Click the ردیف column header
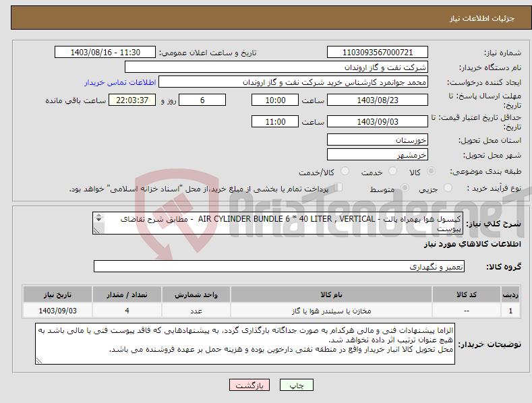Image resolution: width=532 pixels, height=403 pixels. click(510, 294)
